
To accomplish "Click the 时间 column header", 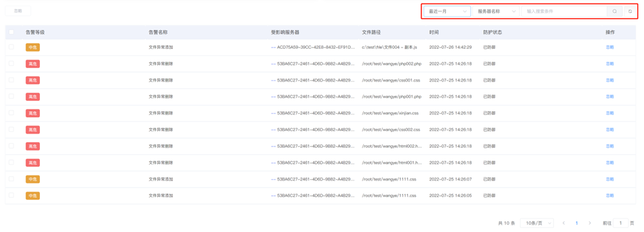I will point(434,32).
